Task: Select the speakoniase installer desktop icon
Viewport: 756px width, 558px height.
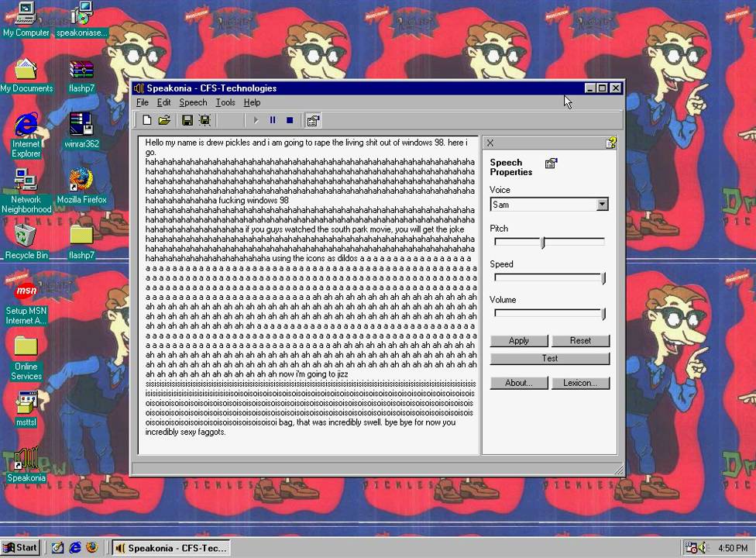Action: (x=81, y=19)
